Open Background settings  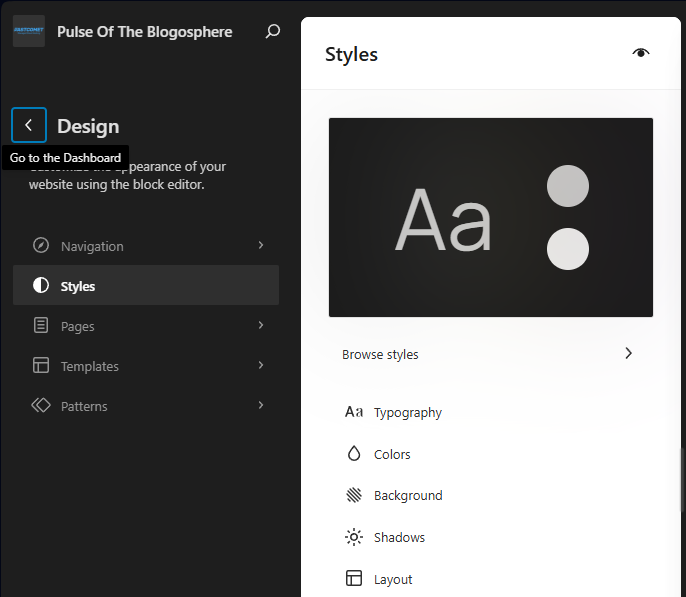pos(407,495)
